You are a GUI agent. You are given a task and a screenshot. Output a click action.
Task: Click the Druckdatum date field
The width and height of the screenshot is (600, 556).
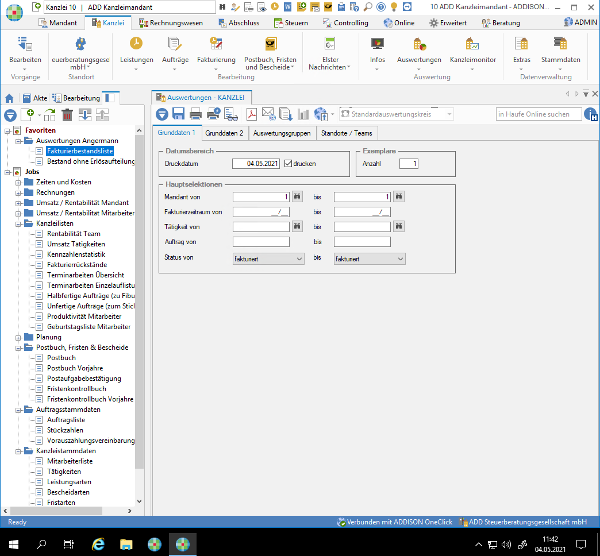click(x=256, y=163)
